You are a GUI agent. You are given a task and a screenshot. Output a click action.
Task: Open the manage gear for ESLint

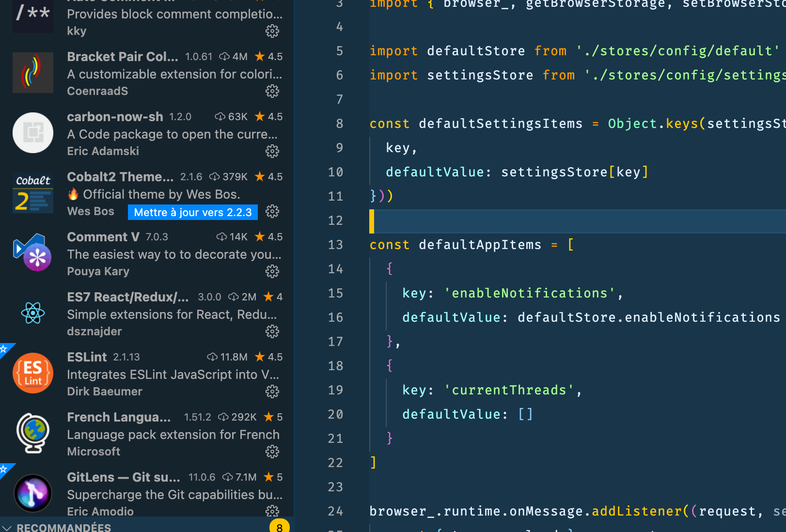click(272, 391)
